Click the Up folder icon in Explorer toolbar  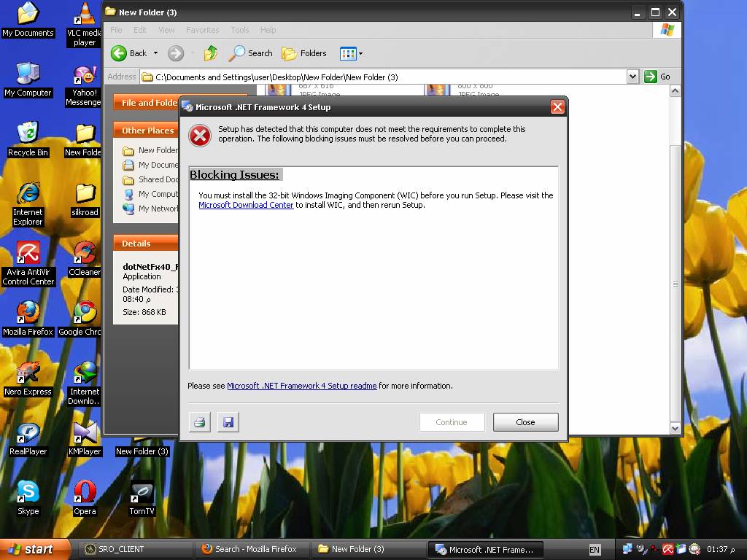click(211, 53)
